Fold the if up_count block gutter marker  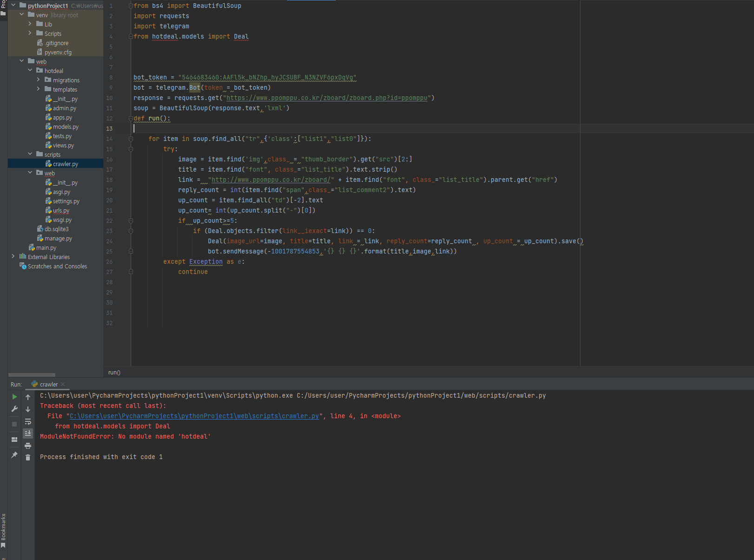coord(131,220)
